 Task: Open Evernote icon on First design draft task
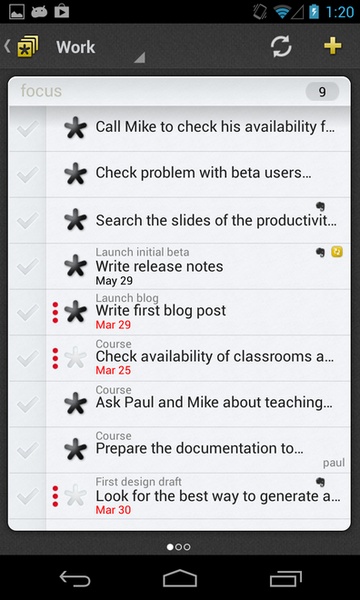(321, 482)
